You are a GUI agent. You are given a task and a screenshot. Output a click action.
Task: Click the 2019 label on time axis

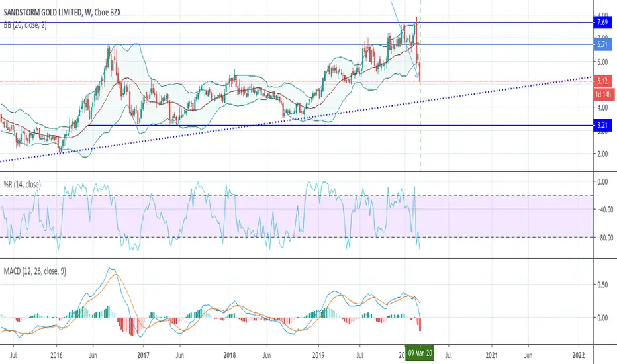tap(318, 355)
